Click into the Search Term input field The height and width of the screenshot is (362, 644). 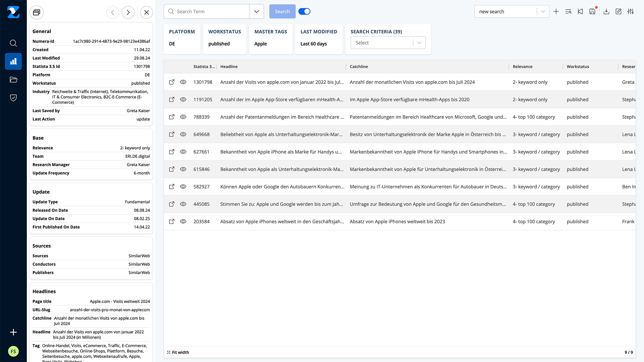click(211, 11)
